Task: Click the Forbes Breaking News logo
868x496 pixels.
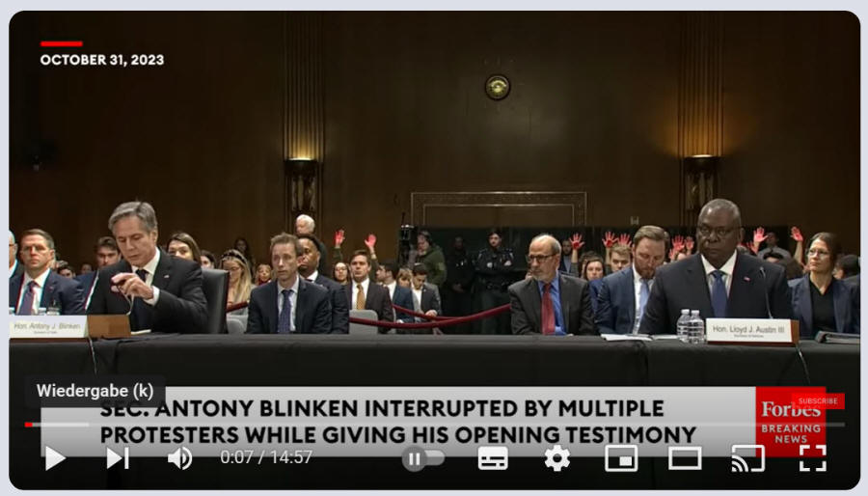Action: click(791, 421)
